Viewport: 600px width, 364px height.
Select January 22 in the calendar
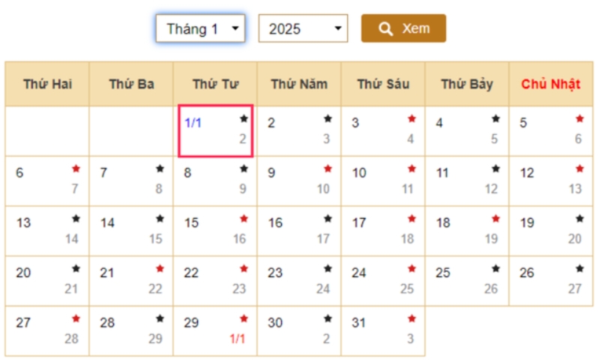[215, 281]
